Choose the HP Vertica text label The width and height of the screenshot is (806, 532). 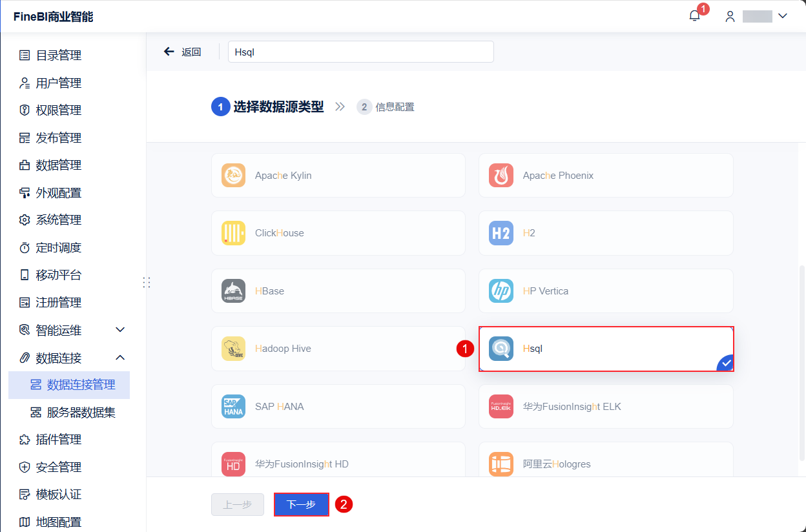tap(546, 291)
